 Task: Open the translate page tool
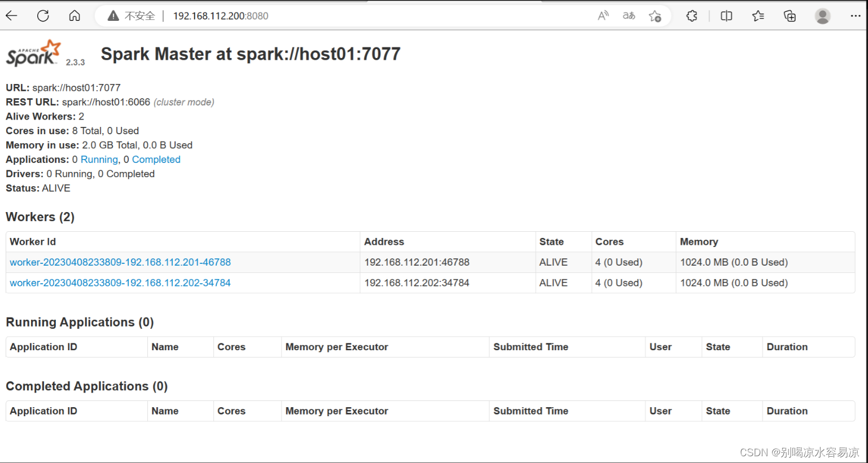tap(628, 15)
